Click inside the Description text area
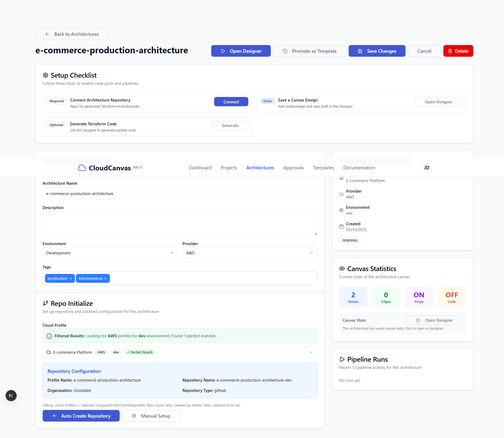Image resolution: width=504 pixels, height=438 pixels. [x=180, y=223]
